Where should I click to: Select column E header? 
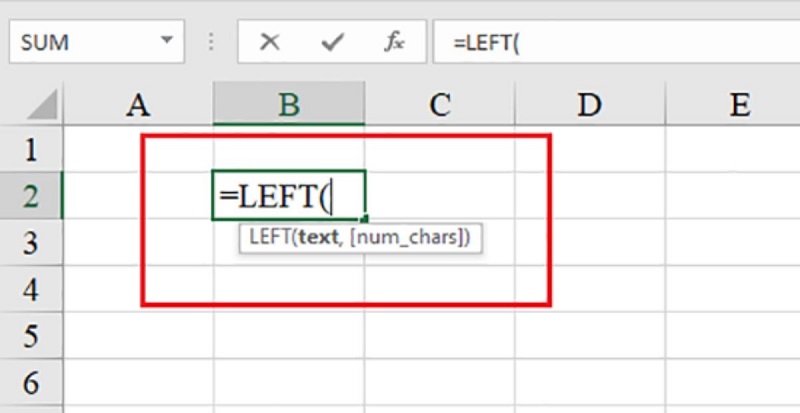739,105
